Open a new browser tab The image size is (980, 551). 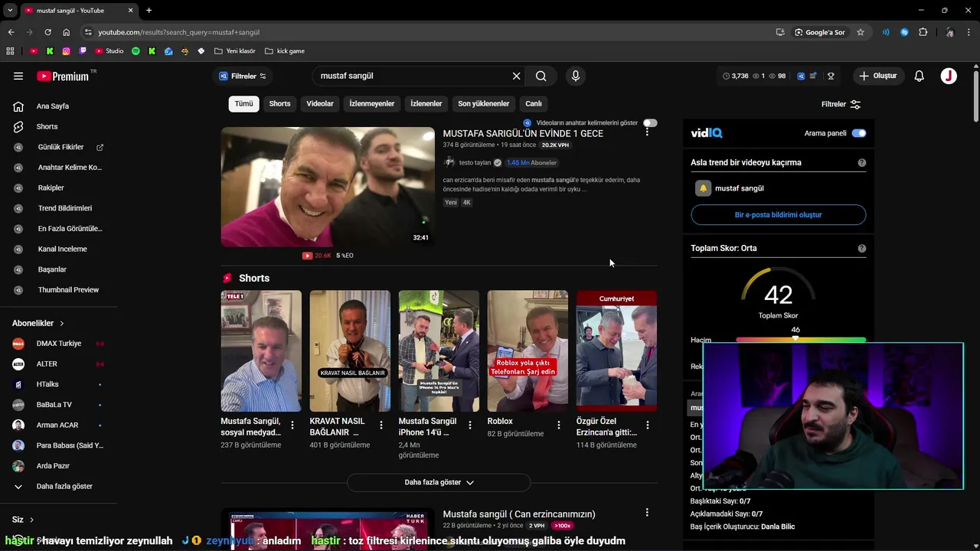tap(149, 11)
